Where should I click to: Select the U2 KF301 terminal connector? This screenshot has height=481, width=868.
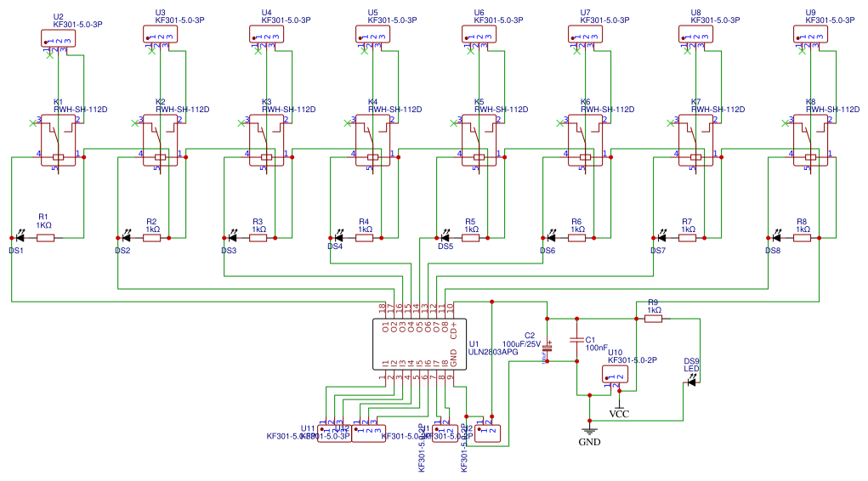coord(58,38)
